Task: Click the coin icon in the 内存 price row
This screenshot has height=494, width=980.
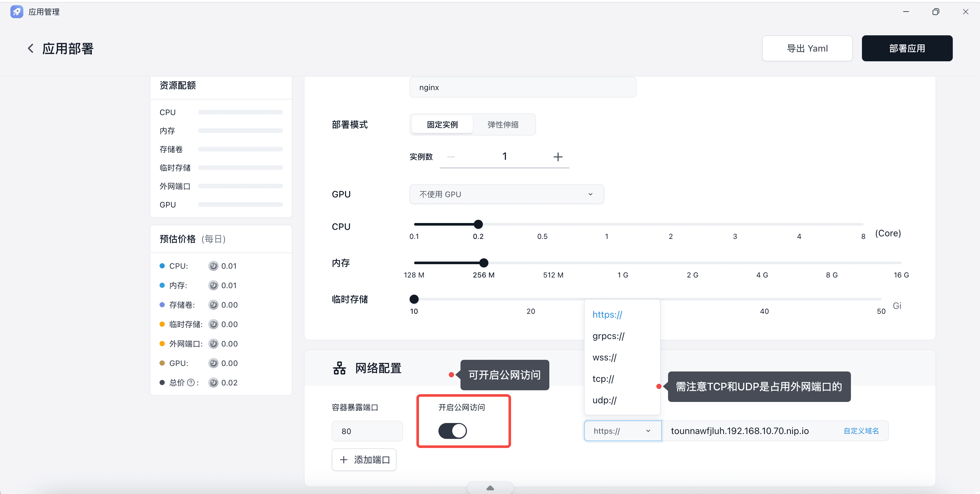Action: pyautogui.click(x=213, y=285)
